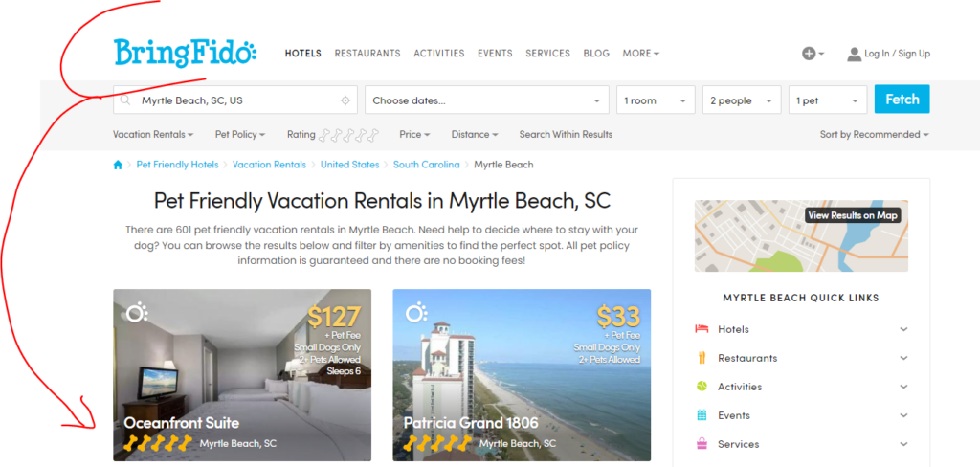The image size is (980, 467).
Task: Click the Activities tennis ball icon
Action: pos(702,387)
